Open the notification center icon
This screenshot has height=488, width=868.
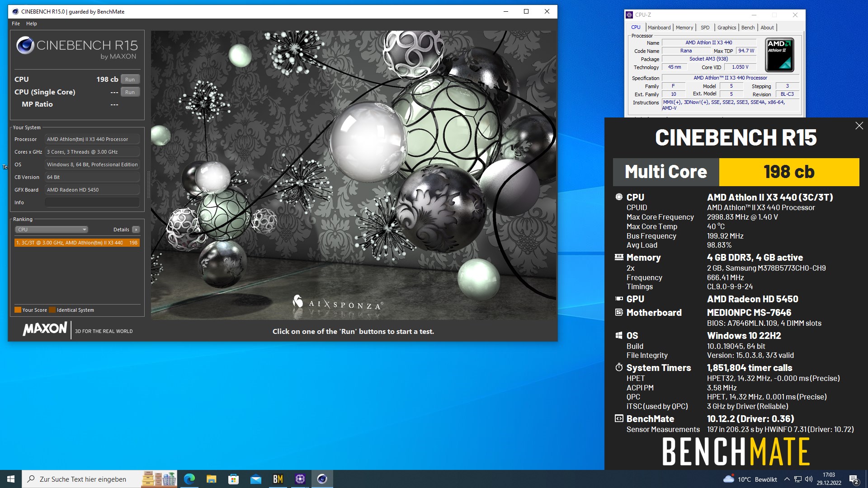click(854, 479)
